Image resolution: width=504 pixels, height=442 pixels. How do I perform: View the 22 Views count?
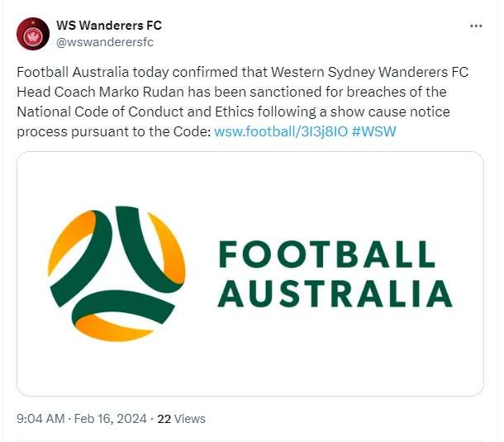[181, 419]
